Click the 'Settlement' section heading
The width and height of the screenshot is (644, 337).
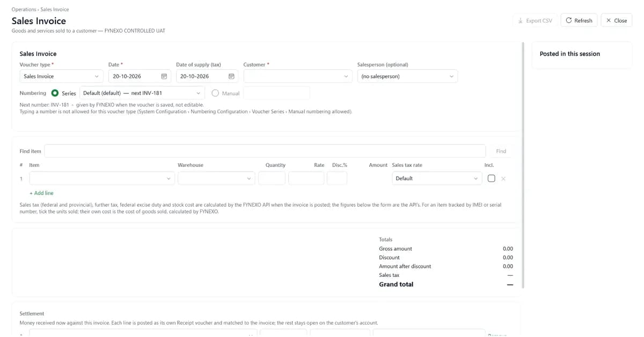[32, 313]
